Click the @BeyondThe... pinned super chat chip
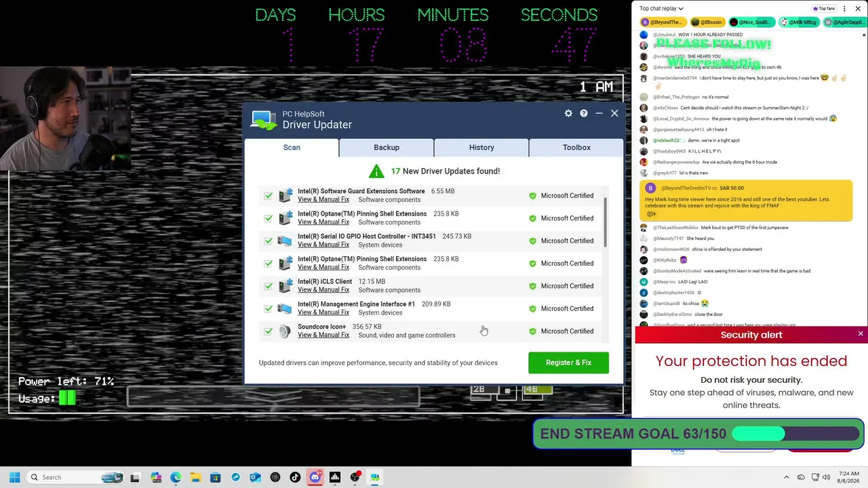 [662, 22]
